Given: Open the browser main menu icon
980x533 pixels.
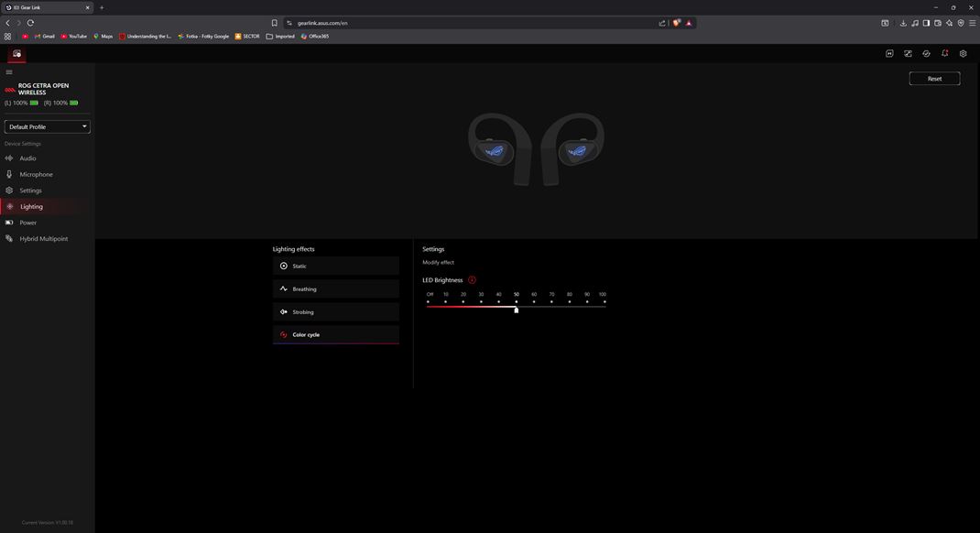Looking at the screenshot, I should click(x=972, y=23).
